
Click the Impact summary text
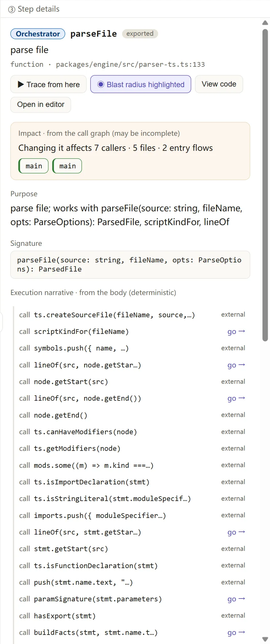[x=116, y=148]
